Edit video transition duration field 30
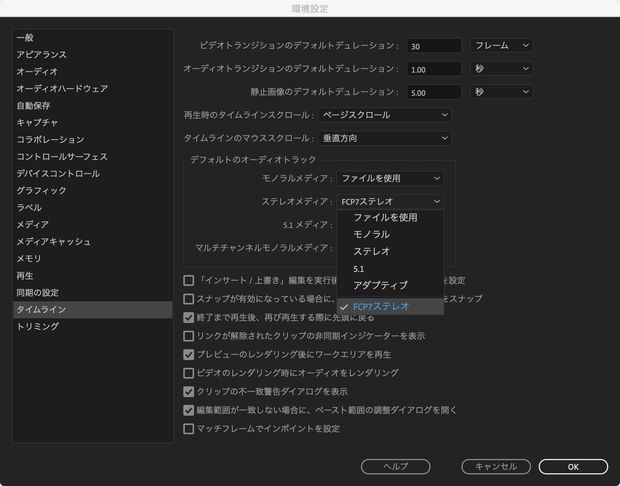620x486 pixels. point(434,46)
